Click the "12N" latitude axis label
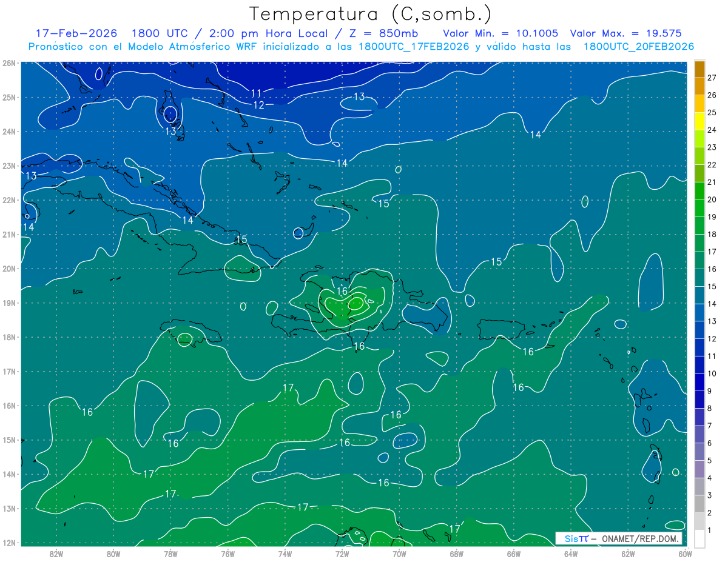Screen dimensions: 728x562 (x=8, y=543)
